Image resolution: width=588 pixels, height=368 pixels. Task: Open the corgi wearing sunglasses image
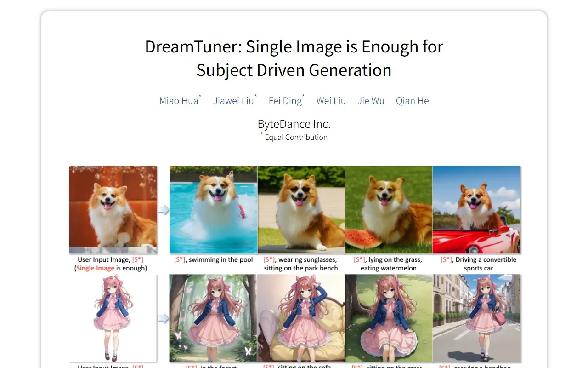[301, 209]
